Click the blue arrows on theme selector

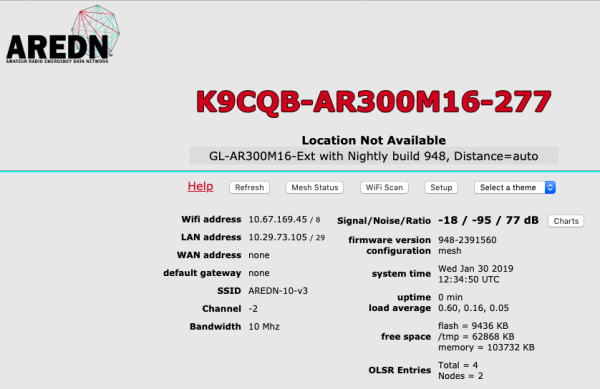point(550,187)
